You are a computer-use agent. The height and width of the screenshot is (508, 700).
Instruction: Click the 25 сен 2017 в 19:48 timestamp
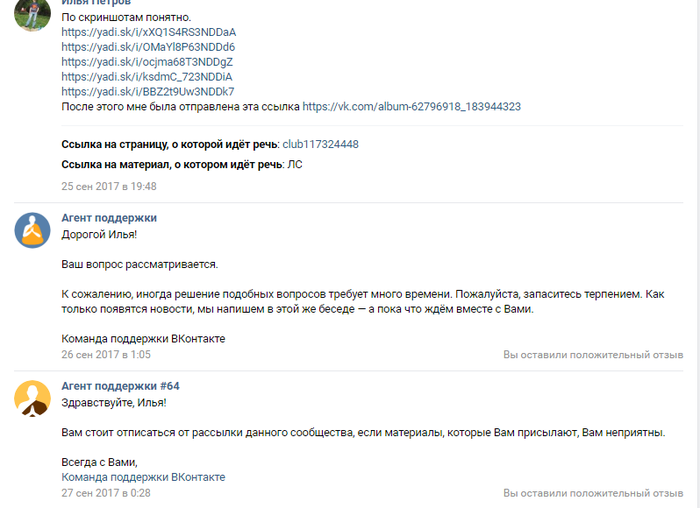[109, 186]
